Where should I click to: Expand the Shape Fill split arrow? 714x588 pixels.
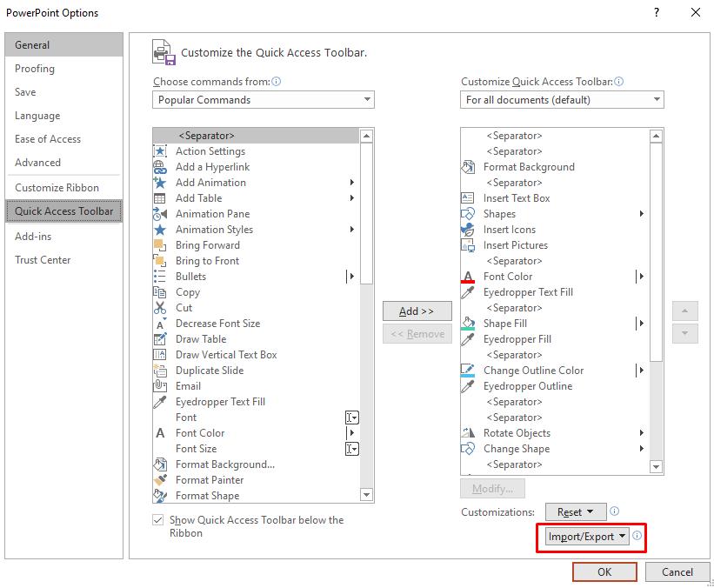coord(641,324)
